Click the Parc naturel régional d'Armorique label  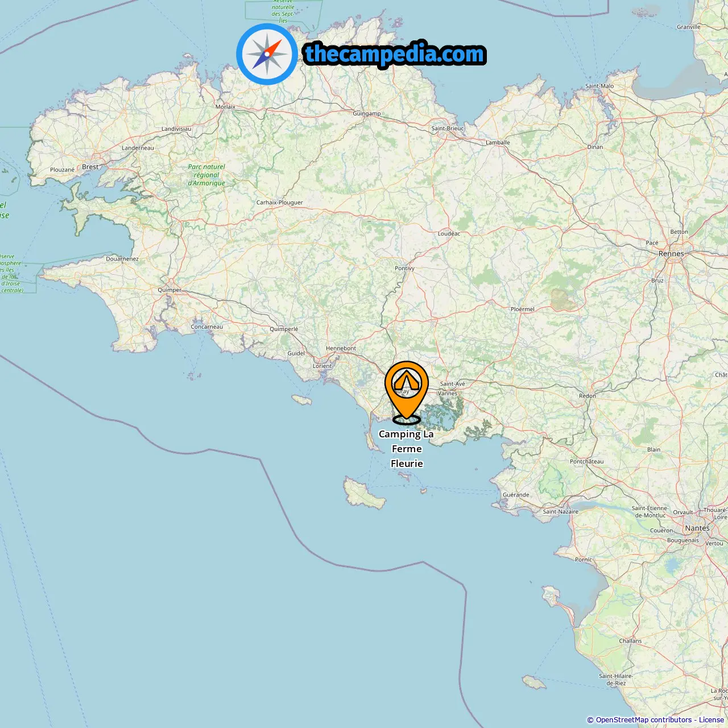coord(206,175)
